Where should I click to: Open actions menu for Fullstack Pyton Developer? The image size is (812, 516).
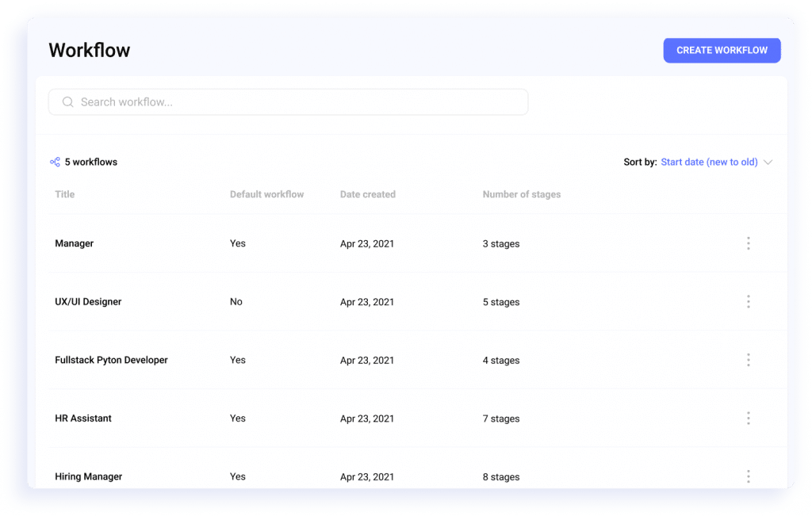(x=749, y=359)
